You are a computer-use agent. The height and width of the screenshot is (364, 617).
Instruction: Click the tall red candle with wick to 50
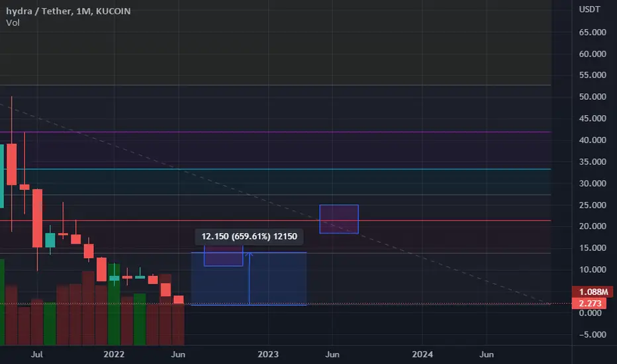(x=12, y=165)
